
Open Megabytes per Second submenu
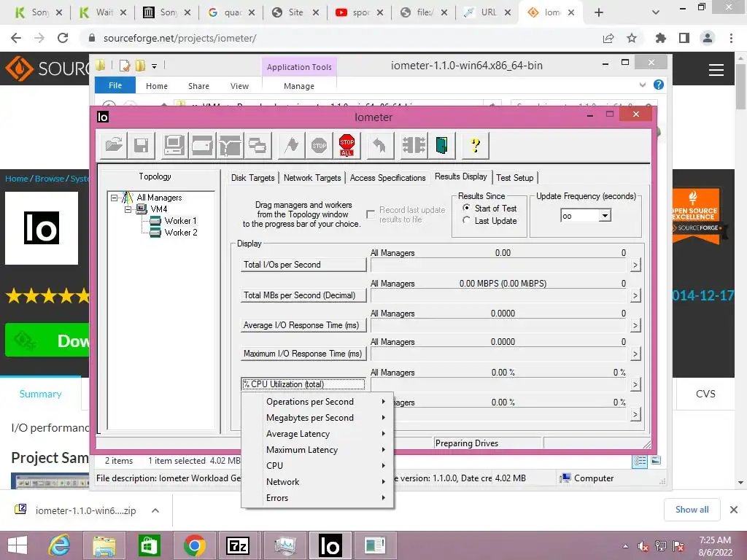[317, 418]
